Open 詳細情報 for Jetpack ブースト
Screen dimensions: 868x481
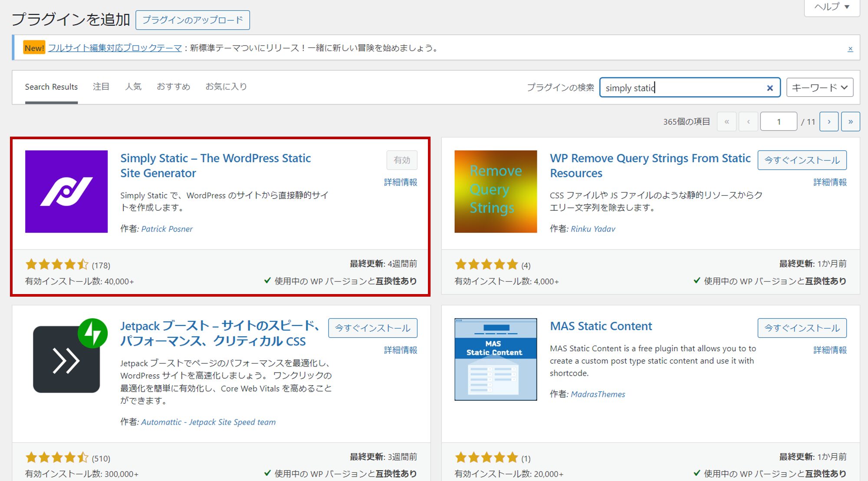click(x=401, y=350)
